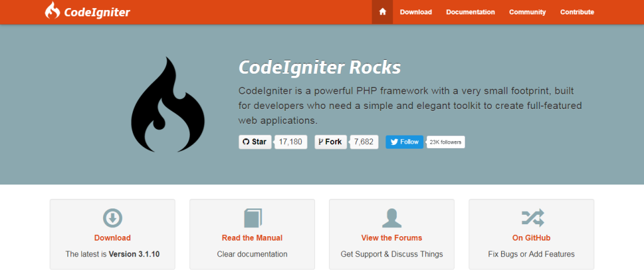This screenshot has width=644, height=274.
Task: Fork the repository on GitHub
Action: point(330,142)
